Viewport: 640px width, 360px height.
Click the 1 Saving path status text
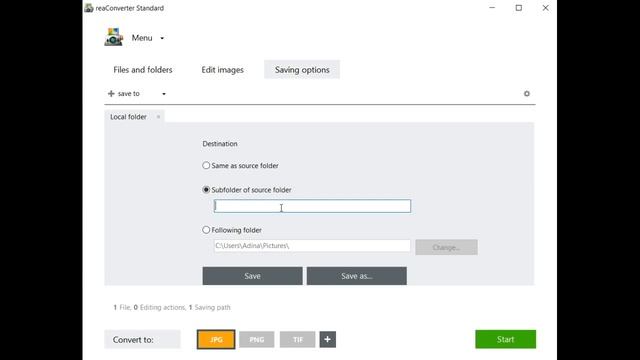[x=209, y=307]
